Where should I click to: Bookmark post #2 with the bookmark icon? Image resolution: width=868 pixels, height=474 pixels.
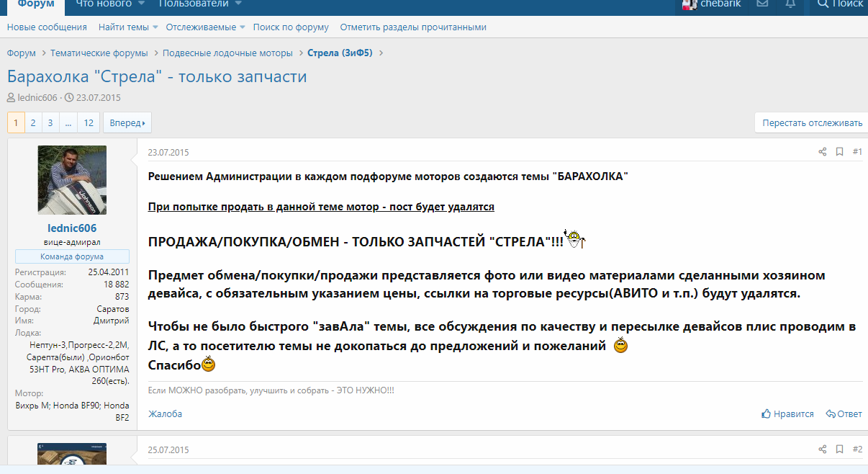pyautogui.click(x=839, y=450)
